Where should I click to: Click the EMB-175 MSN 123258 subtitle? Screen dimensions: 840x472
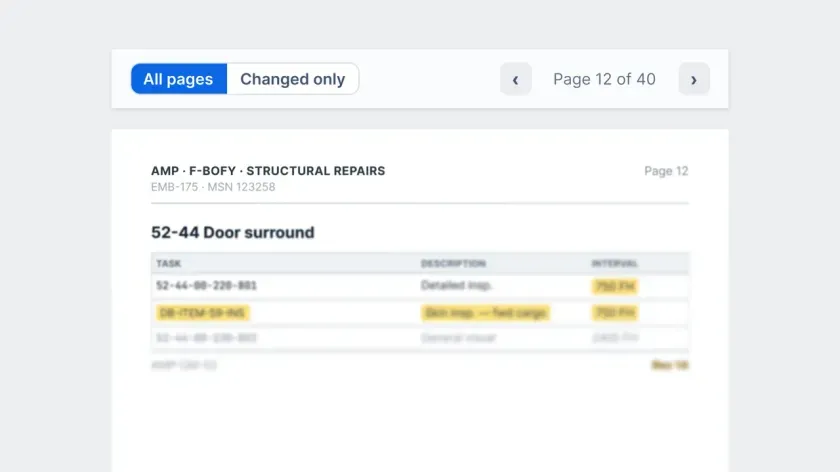click(x=213, y=187)
